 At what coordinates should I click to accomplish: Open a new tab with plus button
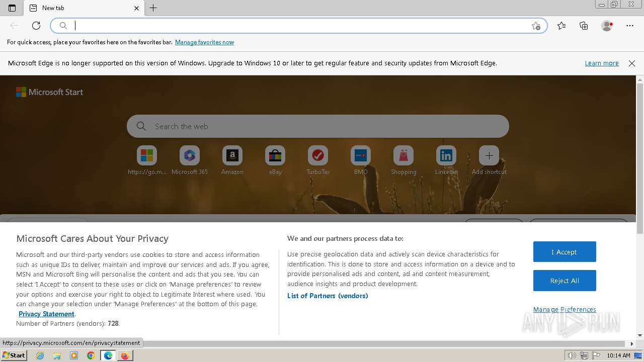pos(153,8)
